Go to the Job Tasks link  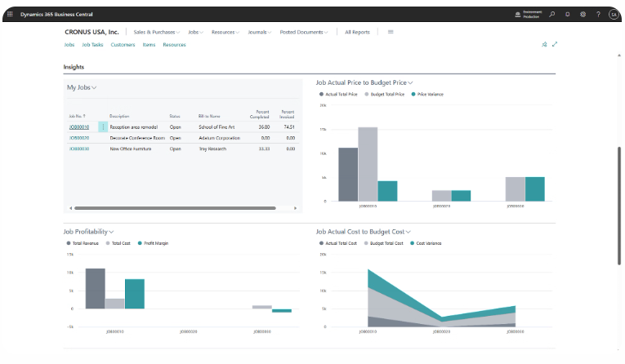click(x=92, y=45)
